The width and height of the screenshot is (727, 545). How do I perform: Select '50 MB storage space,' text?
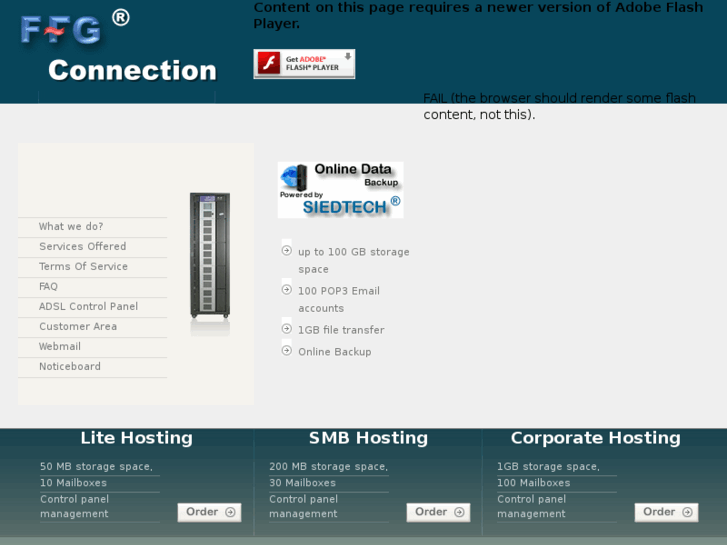point(96,466)
